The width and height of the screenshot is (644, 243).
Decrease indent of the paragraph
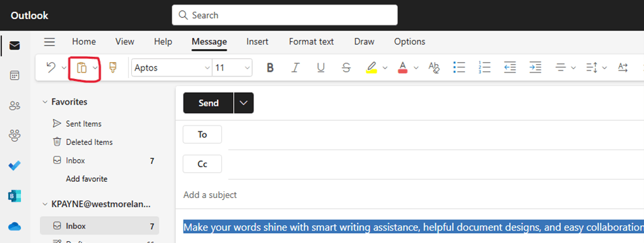pos(509,68)
